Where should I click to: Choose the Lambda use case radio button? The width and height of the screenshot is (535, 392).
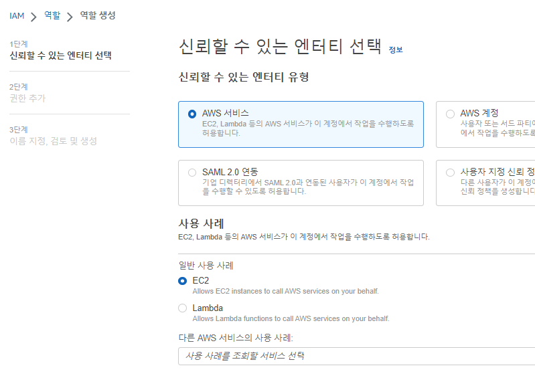(183, 308)
